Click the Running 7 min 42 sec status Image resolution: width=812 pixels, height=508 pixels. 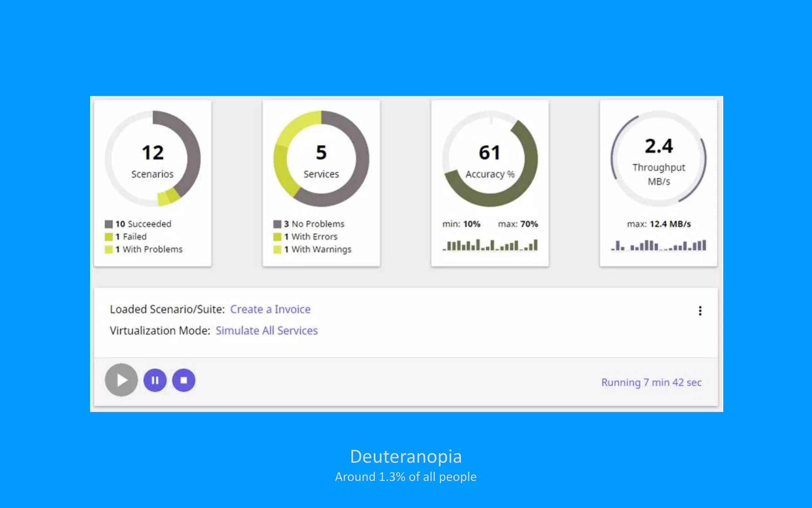tap(651, 383)
